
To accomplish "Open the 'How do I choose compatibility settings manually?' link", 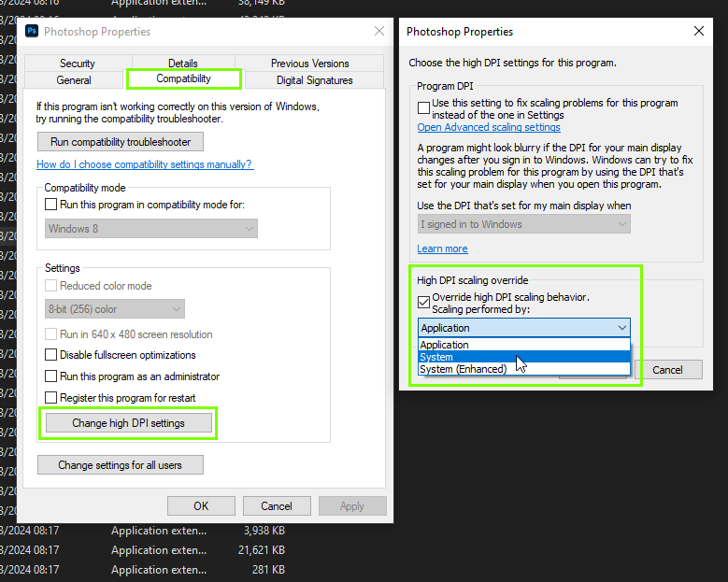I will tap(145, 164).
